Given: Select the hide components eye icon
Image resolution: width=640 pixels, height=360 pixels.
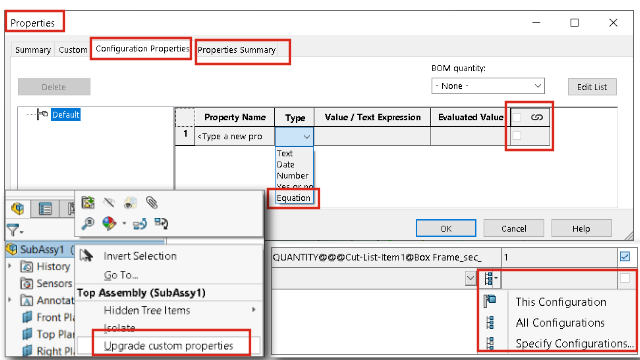Looking at the screenshot, I should click(109, 202).
